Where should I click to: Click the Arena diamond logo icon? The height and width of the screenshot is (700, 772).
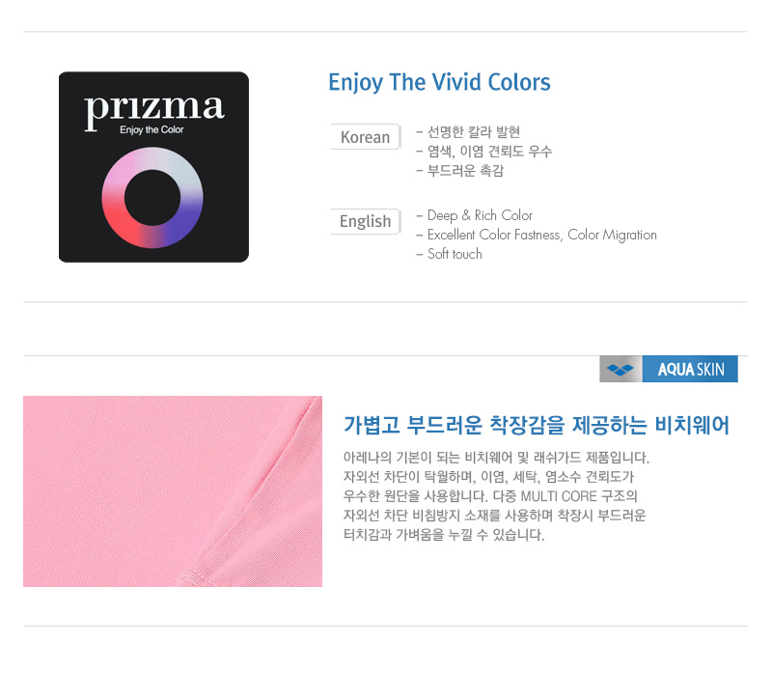[620, 369]
